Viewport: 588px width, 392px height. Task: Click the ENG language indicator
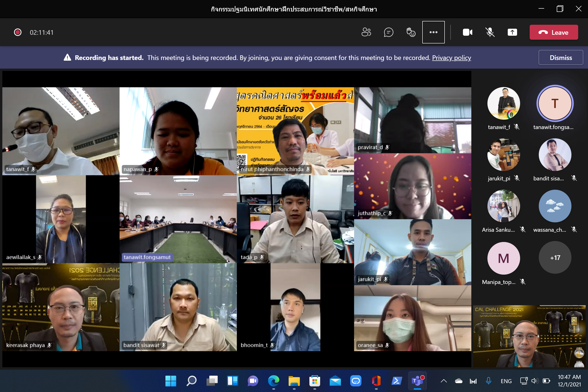coord(506,381)
